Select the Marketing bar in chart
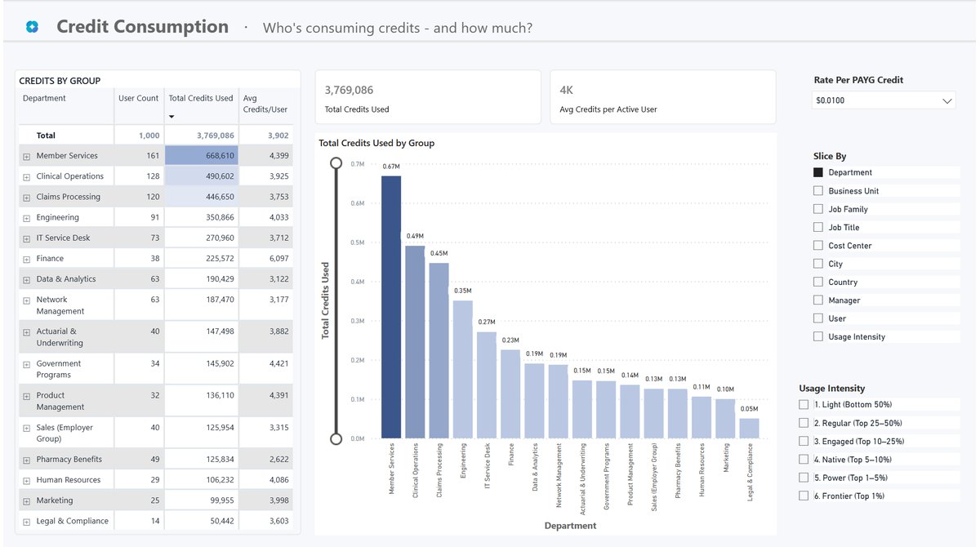The width and height of the screenshot is (980, 547). pyautogui.click(x=725, y=419)
